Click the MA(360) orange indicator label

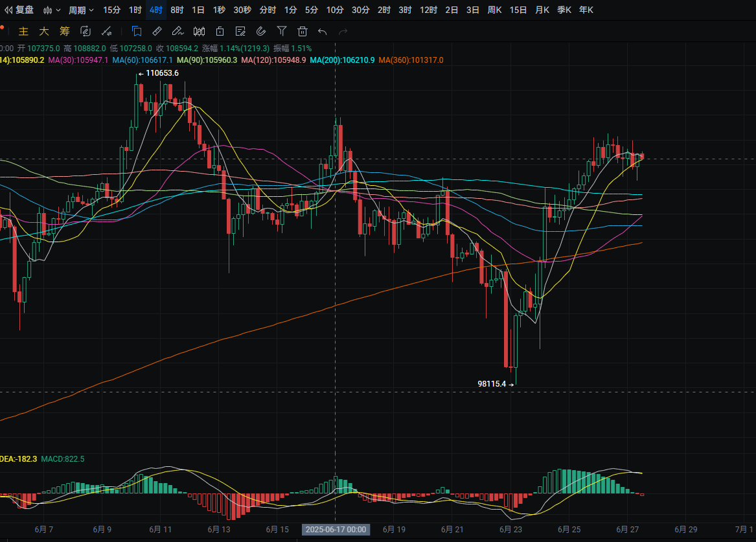411,60
